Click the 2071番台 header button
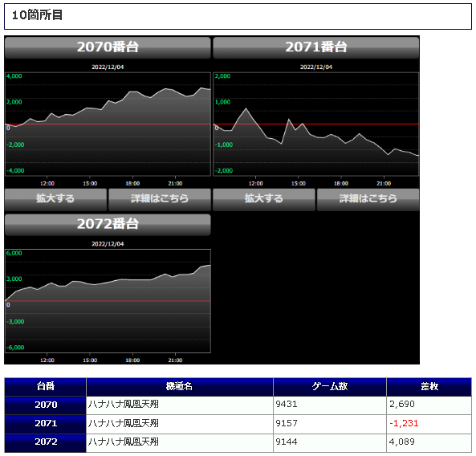The height and width of the screenshot is (456, 476). pyautogui.click(x=315, y=47)
